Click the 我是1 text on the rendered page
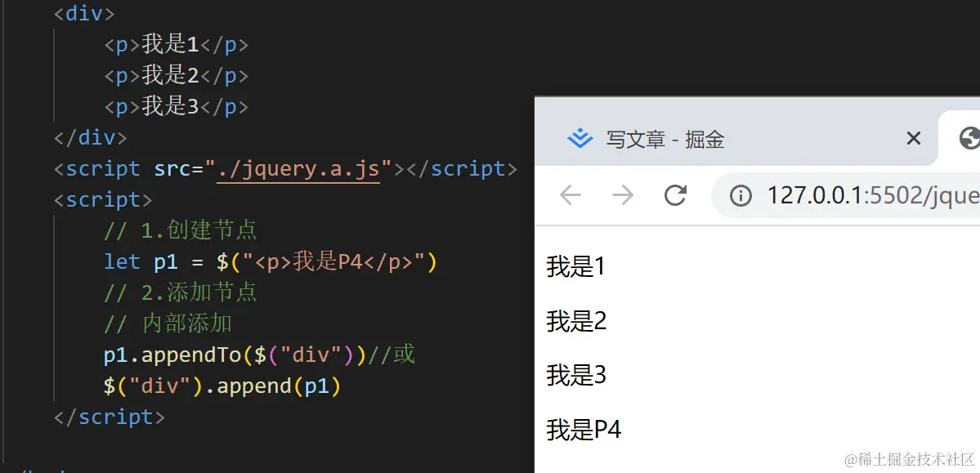980x473 pixels. click(x=575, y=266)
